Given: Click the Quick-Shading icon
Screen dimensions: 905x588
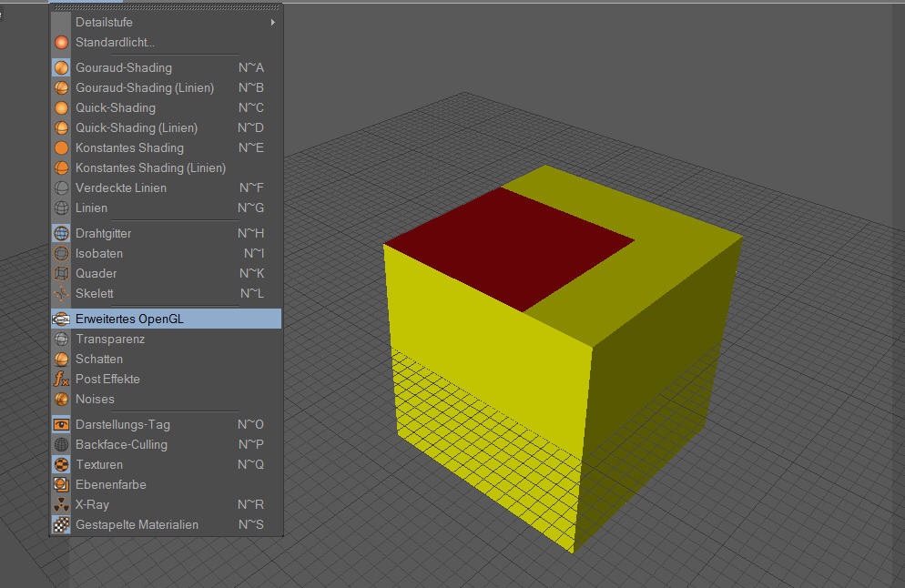Looking at the screenshot, I should click(x=61, y=108).
